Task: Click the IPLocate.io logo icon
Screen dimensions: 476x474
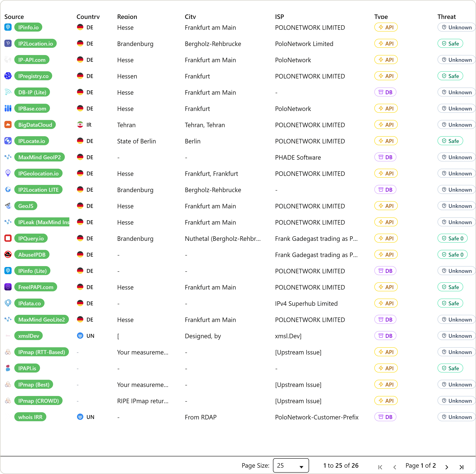Action: click(8, 141)
